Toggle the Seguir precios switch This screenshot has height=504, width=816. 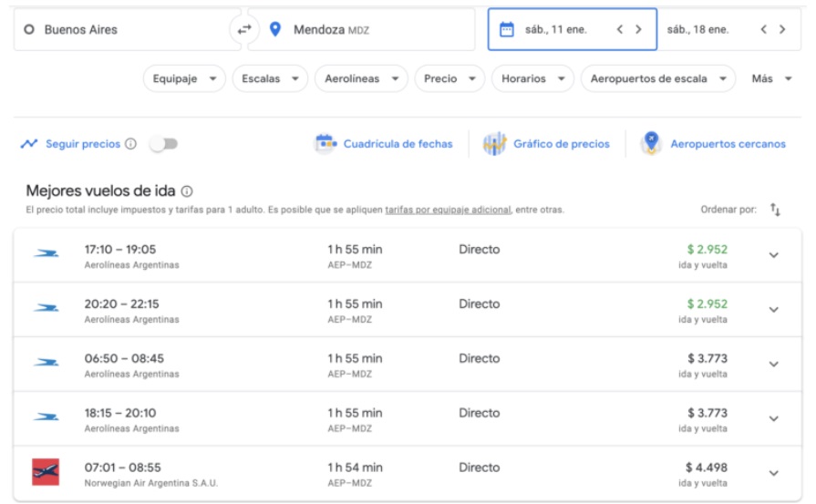point(164,144)
